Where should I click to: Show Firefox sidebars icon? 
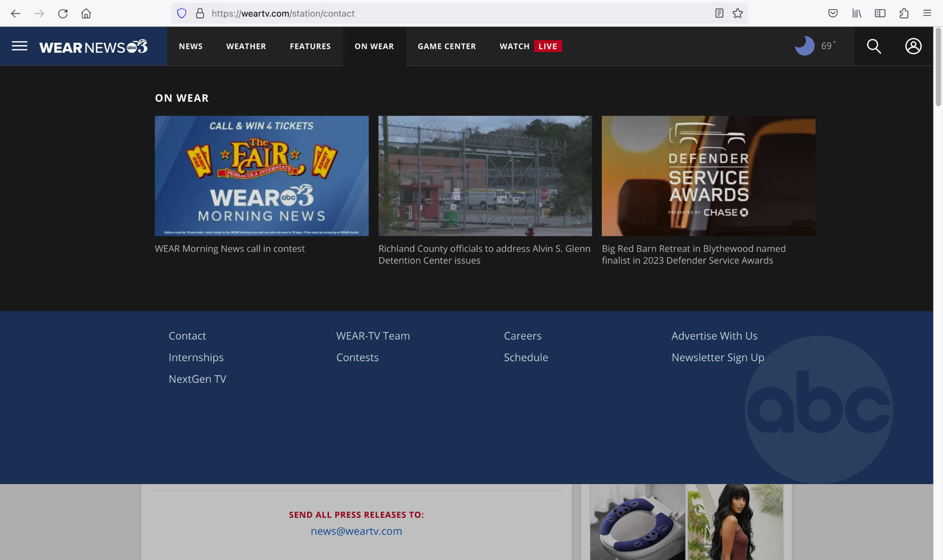click(x=880, y=13)
